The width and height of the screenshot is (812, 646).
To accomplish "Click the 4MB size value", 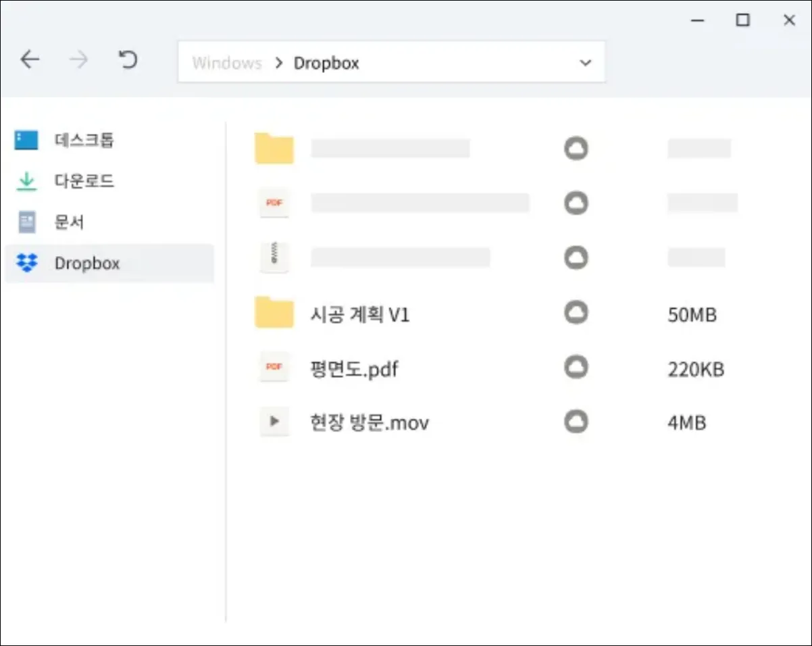I will [x=686, y=424].
